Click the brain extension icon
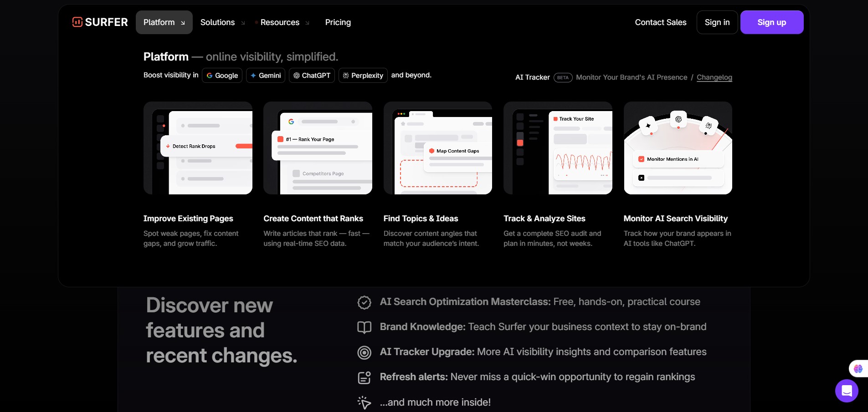Viewport: 868px width, 412px height. [x=858, y=369]
